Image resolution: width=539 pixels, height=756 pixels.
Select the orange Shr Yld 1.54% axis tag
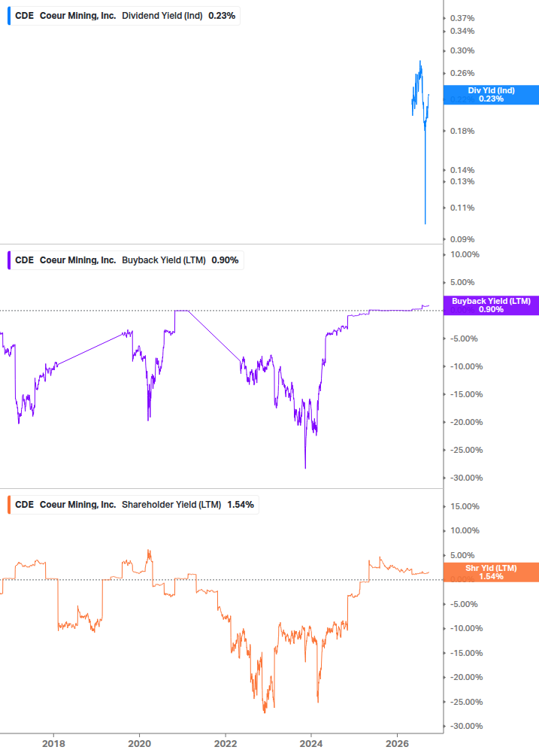point(492,572)
